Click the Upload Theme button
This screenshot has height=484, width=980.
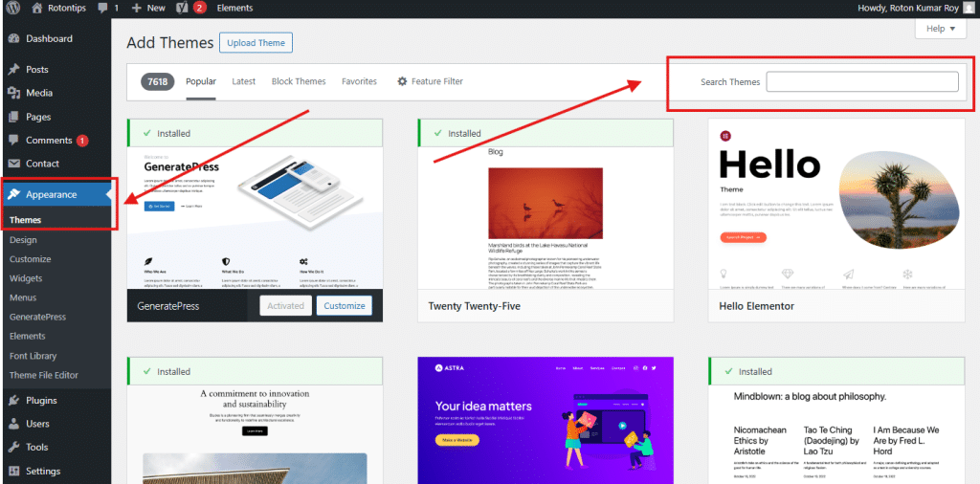click(x=256, y=43)
